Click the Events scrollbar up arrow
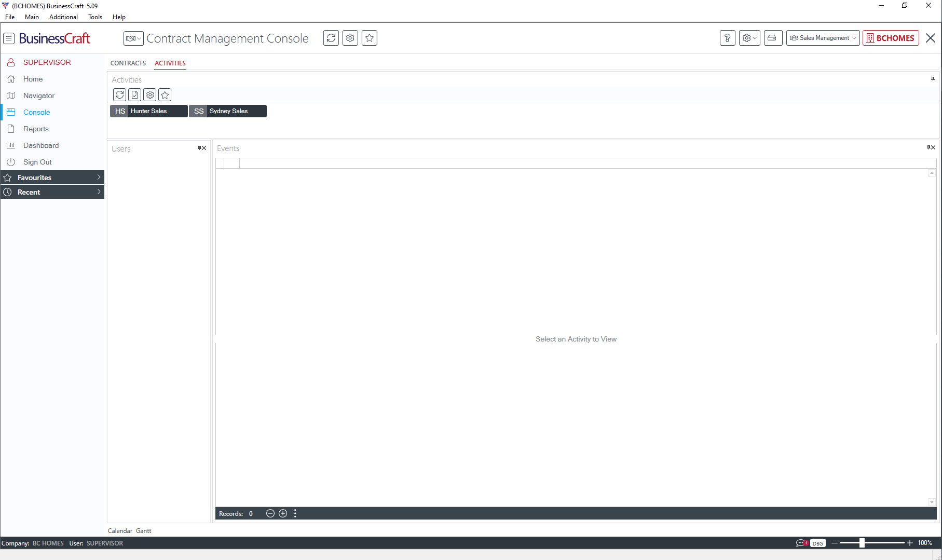942x560 pixels. click(932, 173)
